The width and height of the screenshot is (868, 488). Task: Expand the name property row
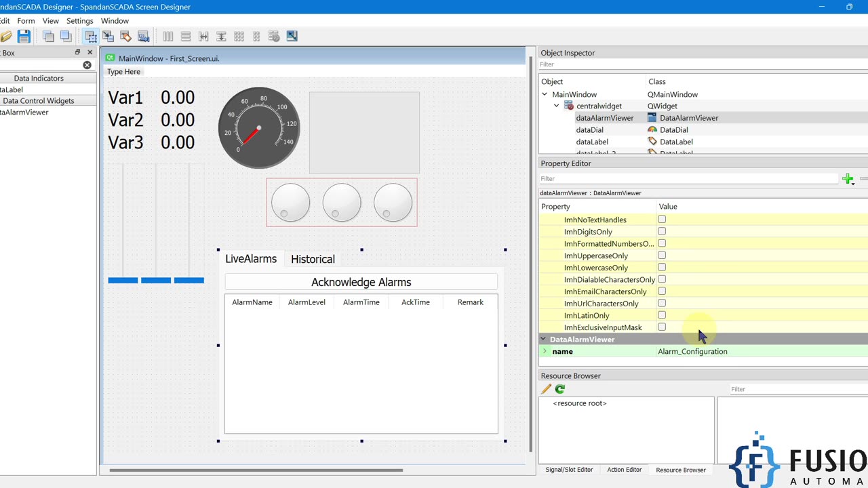pyautogui.click(x=545, y=351)
